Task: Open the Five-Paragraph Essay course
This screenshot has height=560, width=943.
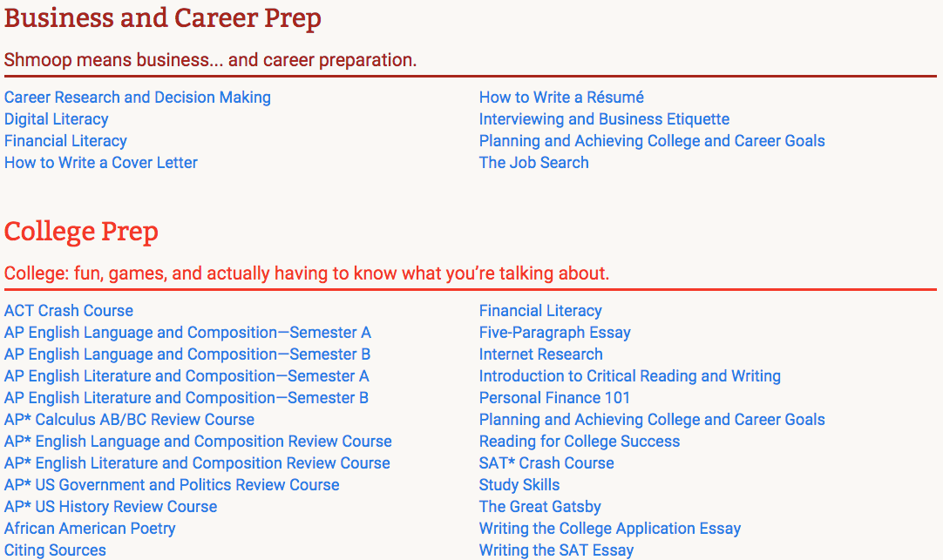Action: (554, 333)
